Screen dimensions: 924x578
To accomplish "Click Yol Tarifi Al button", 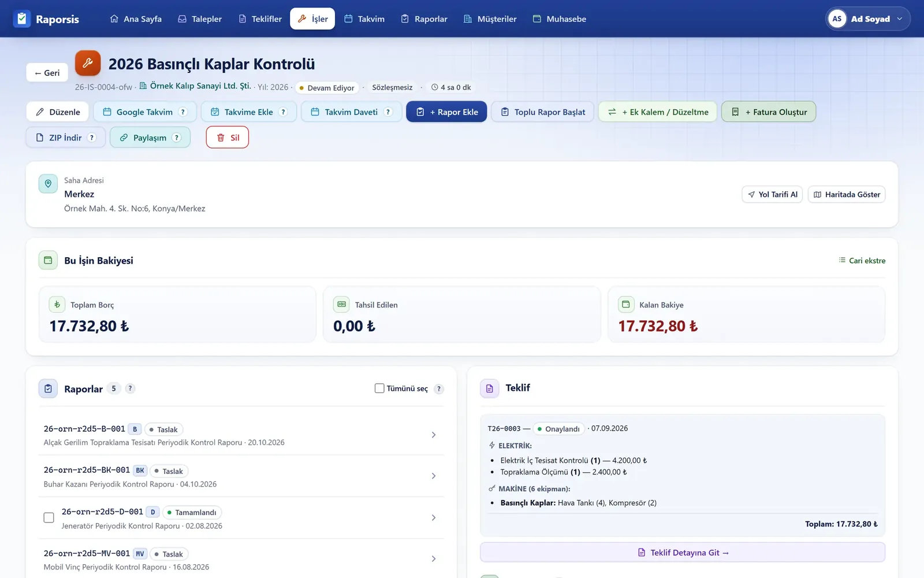I will pyautogui.click(x=772, y=194).
